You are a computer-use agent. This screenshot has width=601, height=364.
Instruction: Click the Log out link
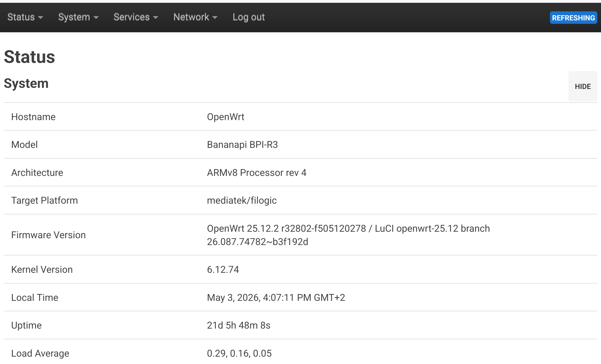[x=249, y=17]
